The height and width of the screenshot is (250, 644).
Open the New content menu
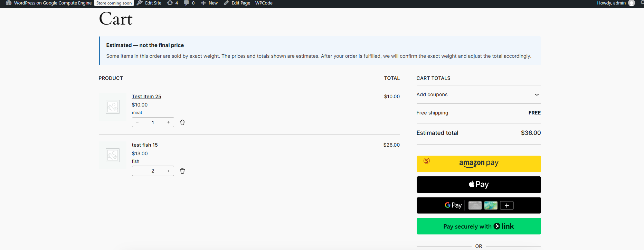[209, 3]
